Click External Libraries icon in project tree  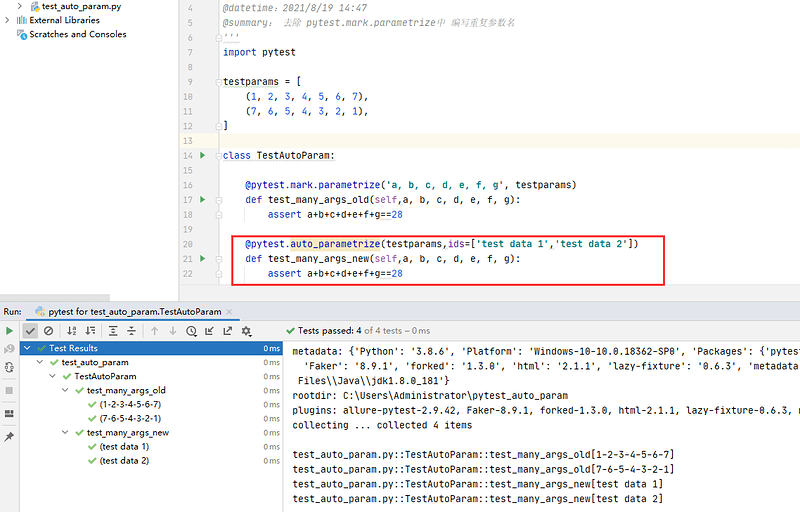(21, 20)
